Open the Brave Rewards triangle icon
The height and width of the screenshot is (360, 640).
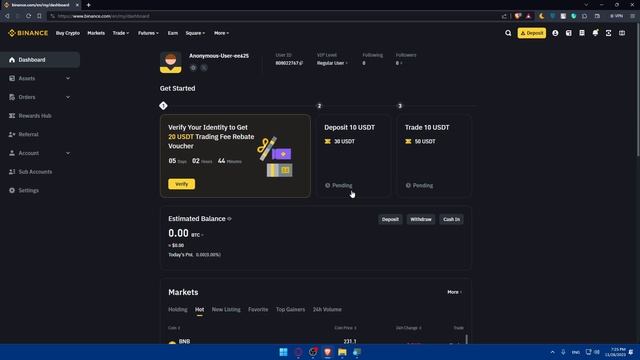pos(528,16)
